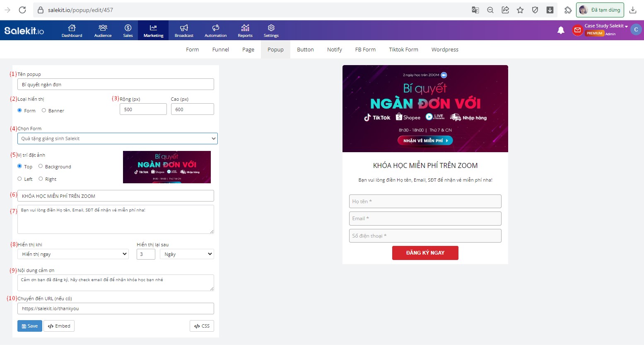This screenshot has height=345, width=644.
Task: Select Left image position radio
Action: (19, 179)
